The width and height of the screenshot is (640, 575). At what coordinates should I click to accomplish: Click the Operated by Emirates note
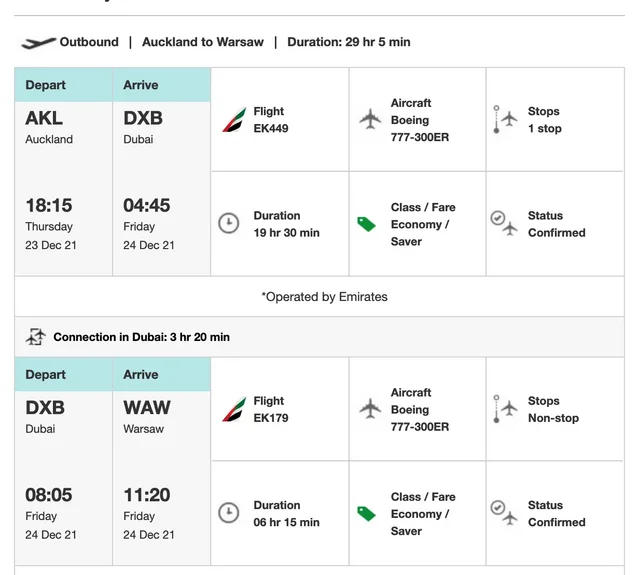[324, 297]
